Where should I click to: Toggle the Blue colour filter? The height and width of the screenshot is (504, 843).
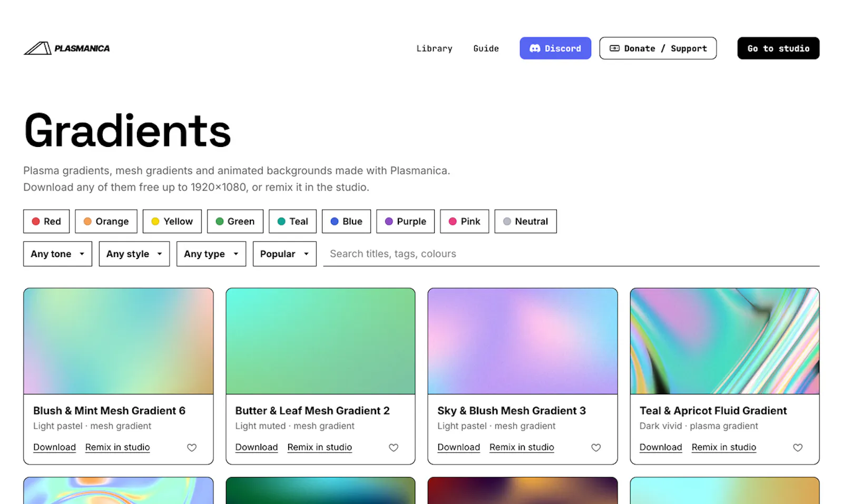(x=346, y=221)
